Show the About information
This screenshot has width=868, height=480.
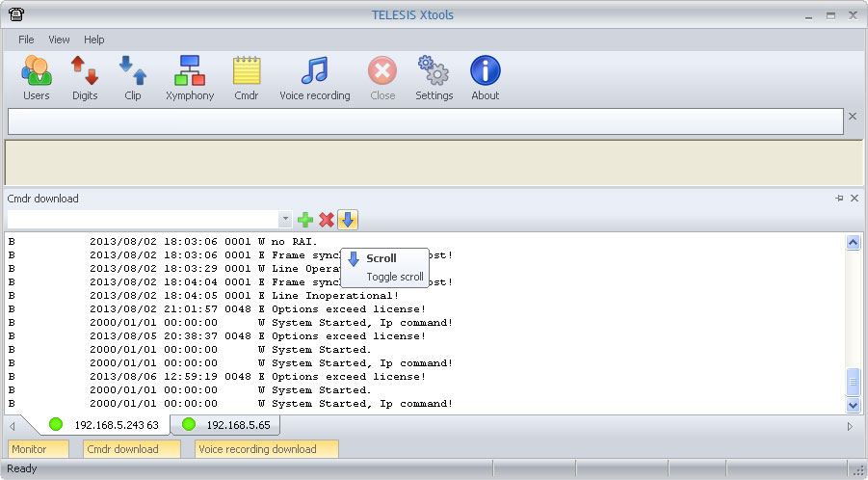[485, 78]
